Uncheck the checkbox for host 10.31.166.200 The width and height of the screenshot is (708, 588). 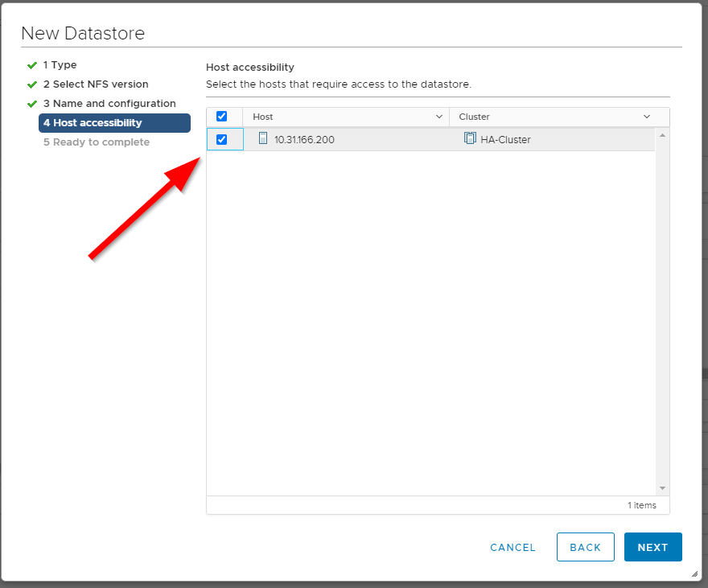(222, 139)
